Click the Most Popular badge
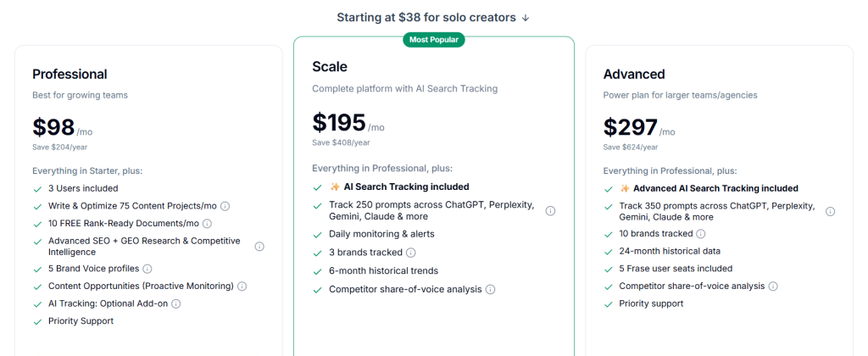 (x=433, y=39)
